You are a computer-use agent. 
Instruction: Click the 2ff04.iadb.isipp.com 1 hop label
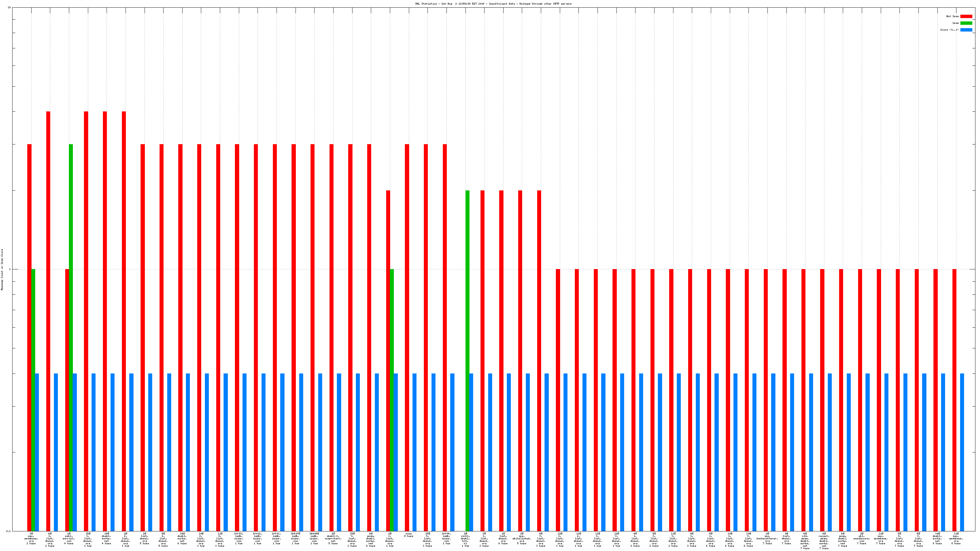pyautogui.click(x=446, y=538)
